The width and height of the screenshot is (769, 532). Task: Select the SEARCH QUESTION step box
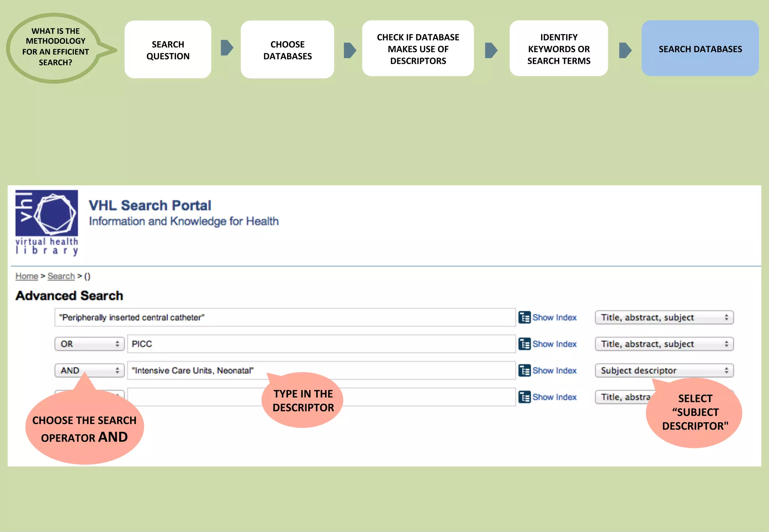click(x=168, y=50)
